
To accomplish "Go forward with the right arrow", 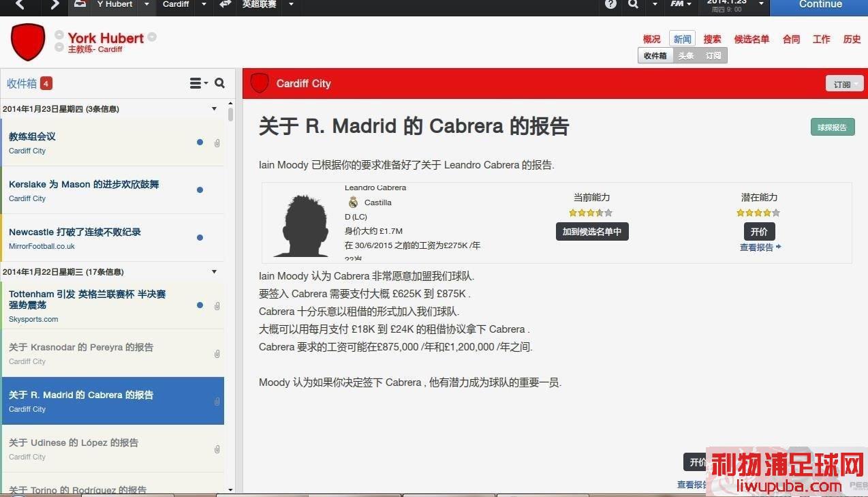I will [55, 5].
